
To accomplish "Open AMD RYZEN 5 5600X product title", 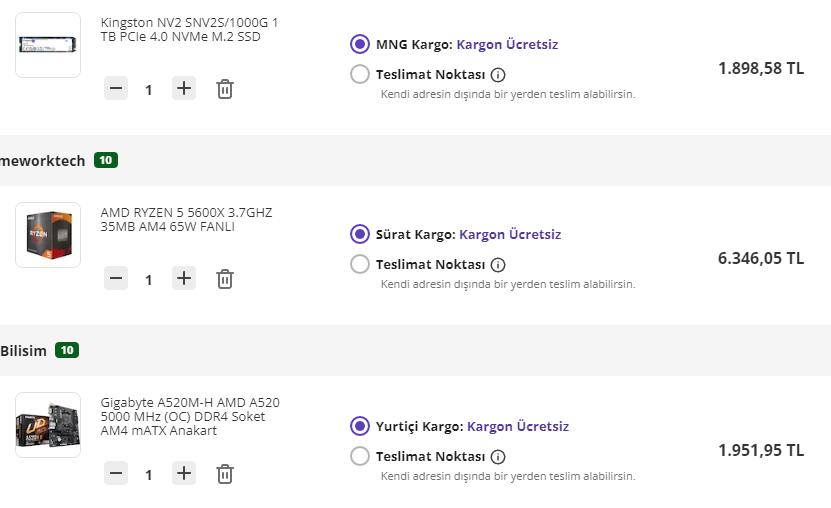I will tap(186, 219).
